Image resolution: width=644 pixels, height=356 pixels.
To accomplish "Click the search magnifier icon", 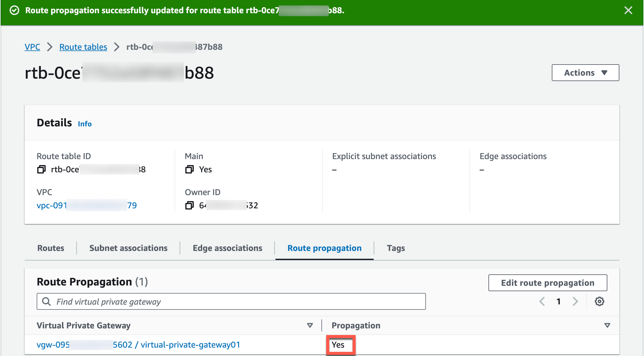I will (46, 301).
